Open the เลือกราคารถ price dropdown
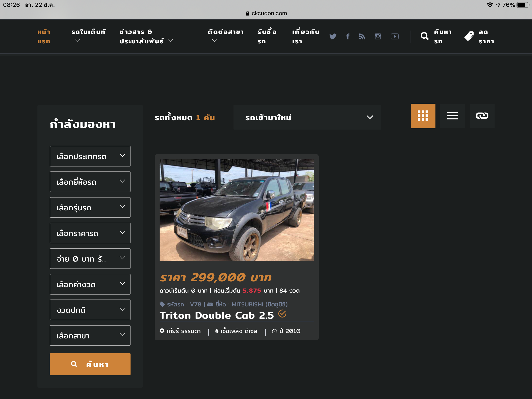Image resolution: width=532 pixels, height=399 pixels. pyautogui.click(x=90, y=233)
